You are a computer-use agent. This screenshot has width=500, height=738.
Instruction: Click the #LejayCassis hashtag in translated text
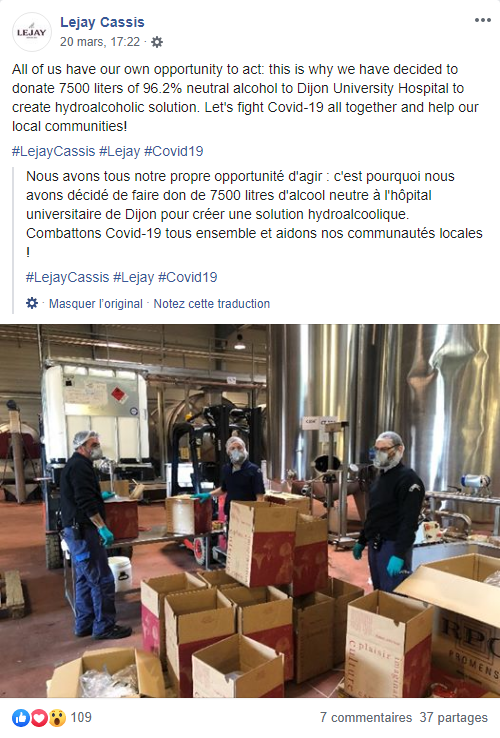click(x=67, y=277)
